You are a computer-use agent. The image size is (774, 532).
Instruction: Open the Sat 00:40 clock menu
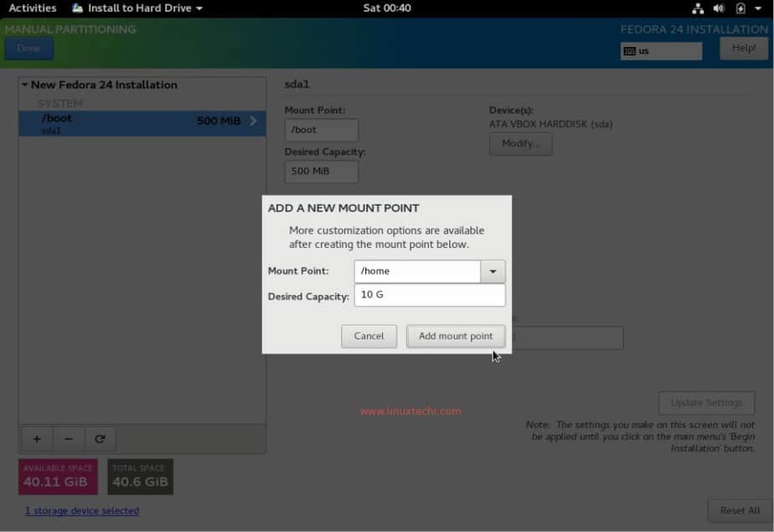[x=387, y=8]
